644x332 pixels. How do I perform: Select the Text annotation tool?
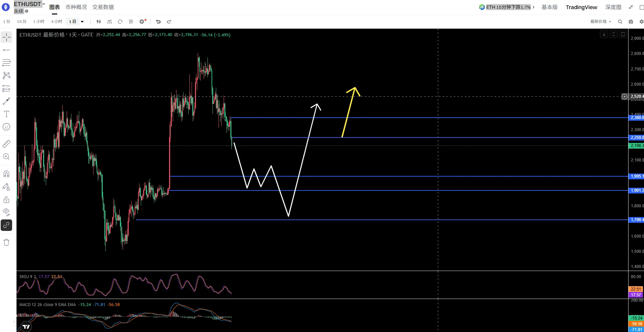[x=6, y=114]
